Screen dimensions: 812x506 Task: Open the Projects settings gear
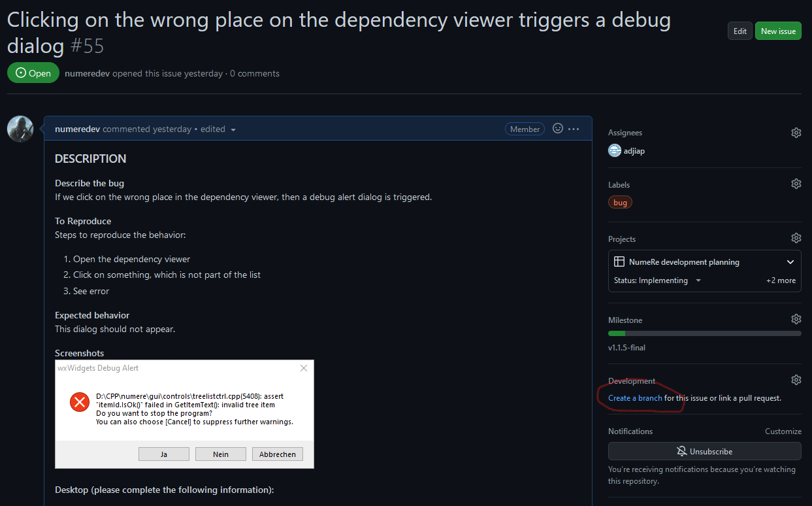pos(796,238)
